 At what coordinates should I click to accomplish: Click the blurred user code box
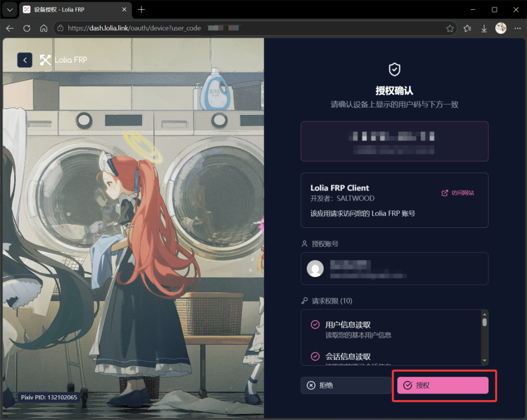(394, 142)
